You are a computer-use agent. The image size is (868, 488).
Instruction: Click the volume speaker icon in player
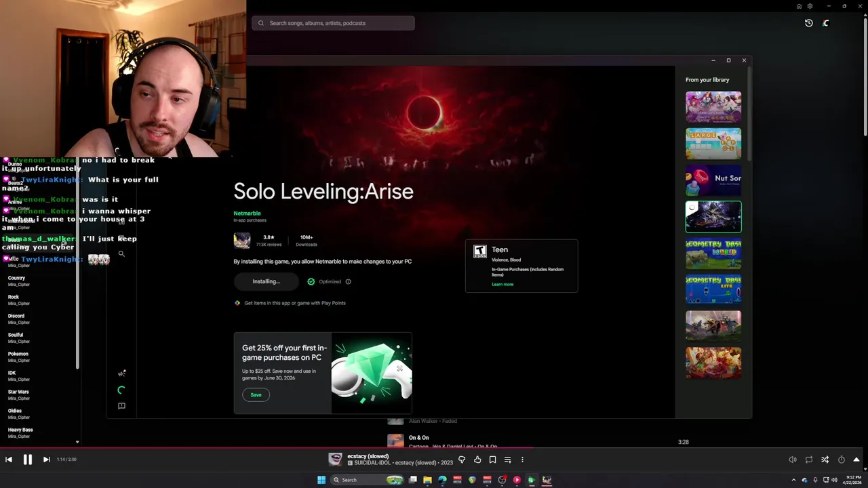point(793,460)
